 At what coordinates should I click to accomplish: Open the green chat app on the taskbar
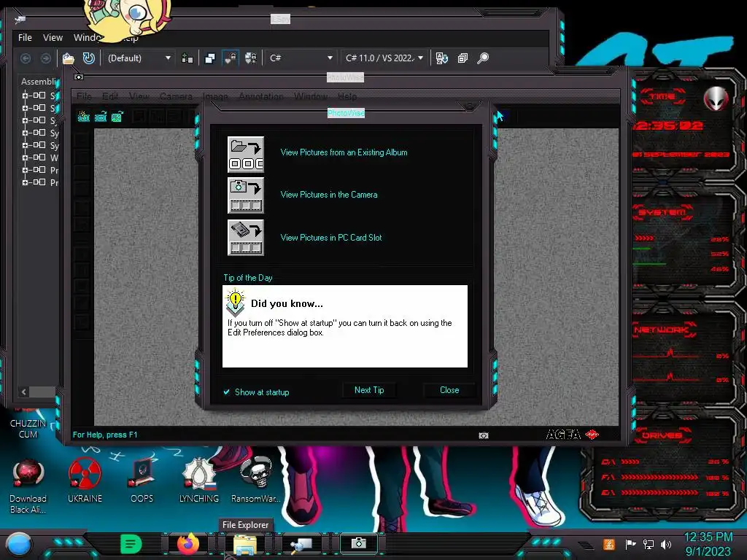131,544
